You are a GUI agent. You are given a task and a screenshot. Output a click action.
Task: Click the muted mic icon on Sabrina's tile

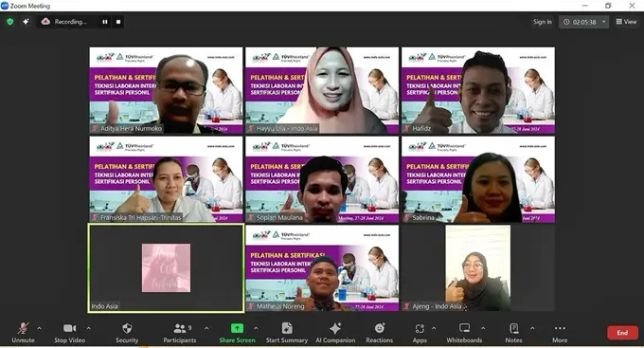[x=407, y=217]
